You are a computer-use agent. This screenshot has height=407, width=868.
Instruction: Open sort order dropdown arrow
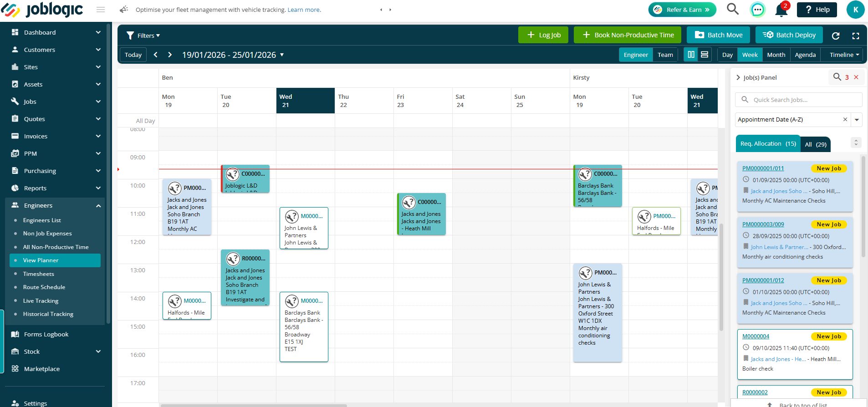coord(857,120)
